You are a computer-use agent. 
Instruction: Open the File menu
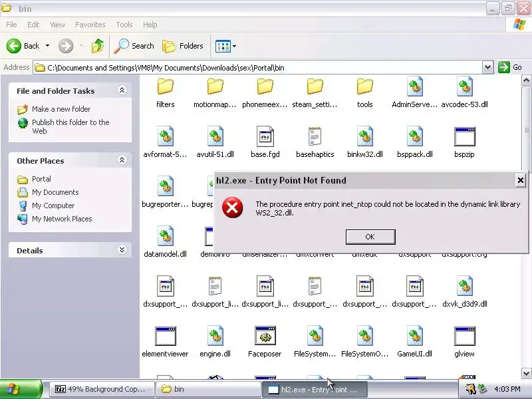[x=11, y=25]
